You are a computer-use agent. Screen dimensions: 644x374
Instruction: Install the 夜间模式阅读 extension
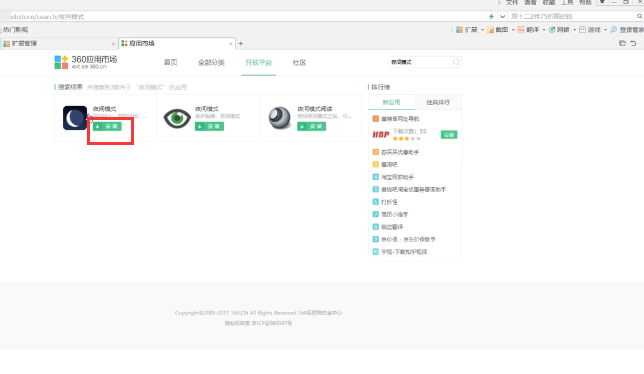tap(311, 126)
